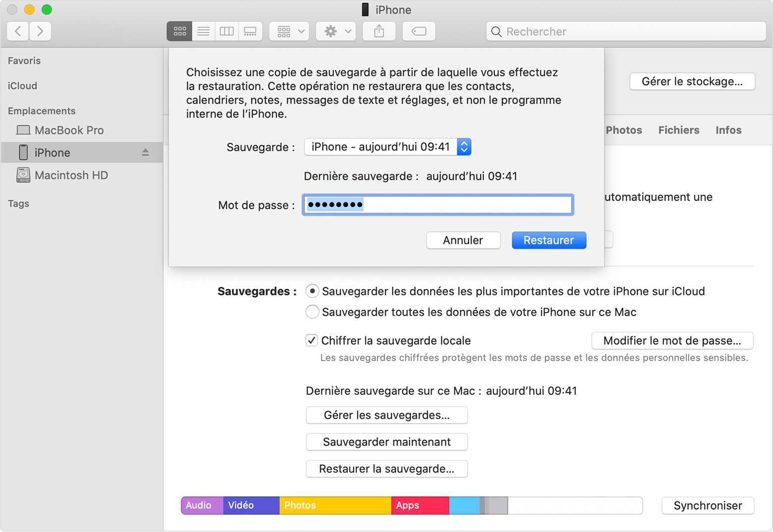Go back with the left arrow

pos(18,31)
